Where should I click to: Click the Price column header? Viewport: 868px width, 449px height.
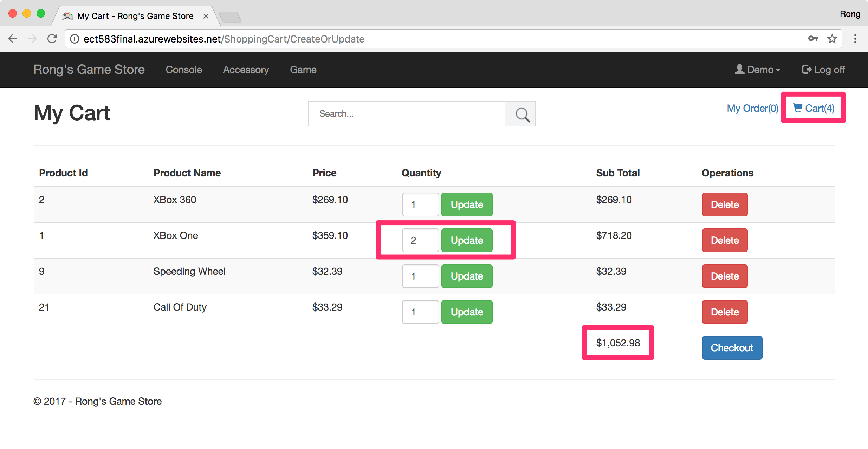[324, 173]
